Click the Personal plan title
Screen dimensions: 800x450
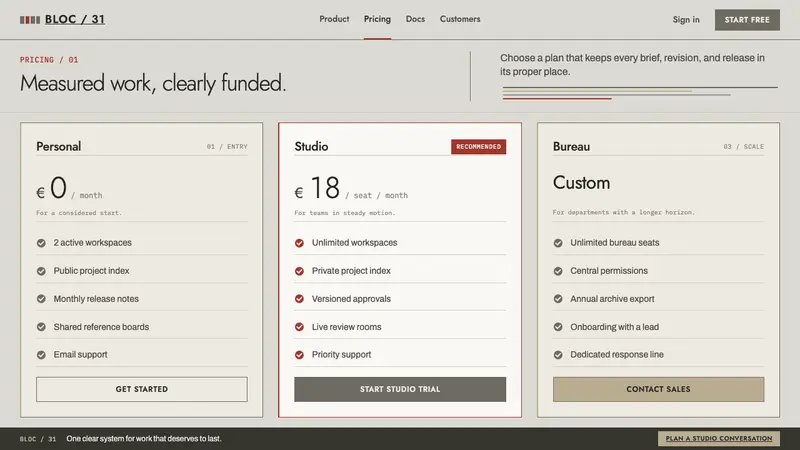(59, 146)
